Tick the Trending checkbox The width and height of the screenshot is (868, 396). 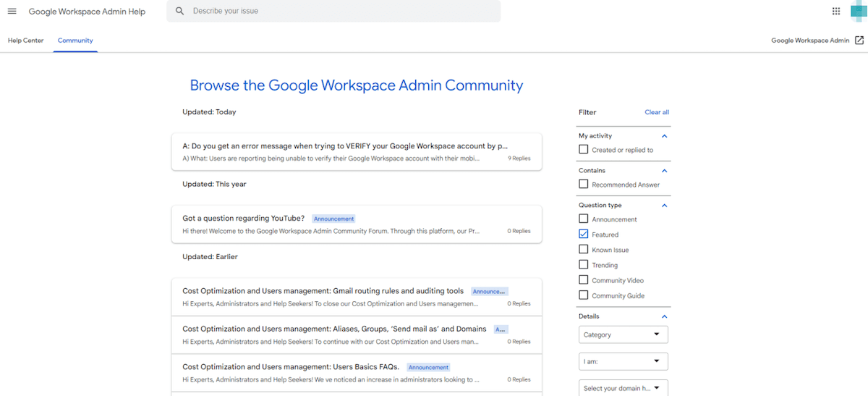(584, 264)
